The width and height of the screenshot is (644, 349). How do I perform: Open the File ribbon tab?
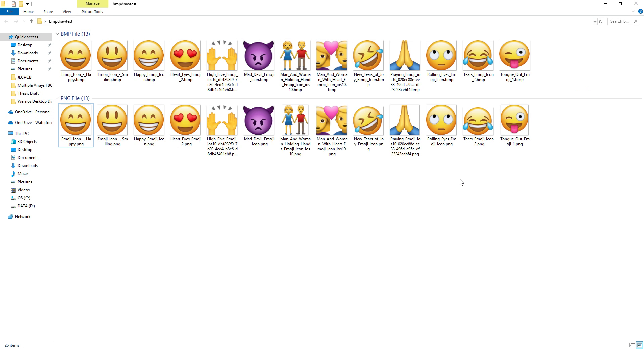click(9, 12)
